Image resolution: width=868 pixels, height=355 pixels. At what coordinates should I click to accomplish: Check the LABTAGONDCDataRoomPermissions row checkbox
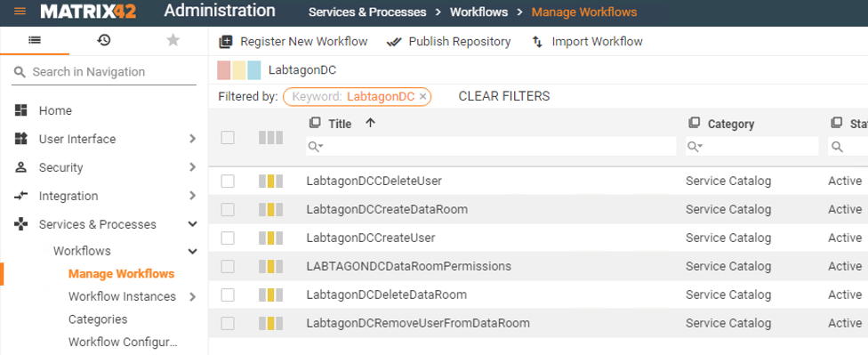click(x=228, y=266)
